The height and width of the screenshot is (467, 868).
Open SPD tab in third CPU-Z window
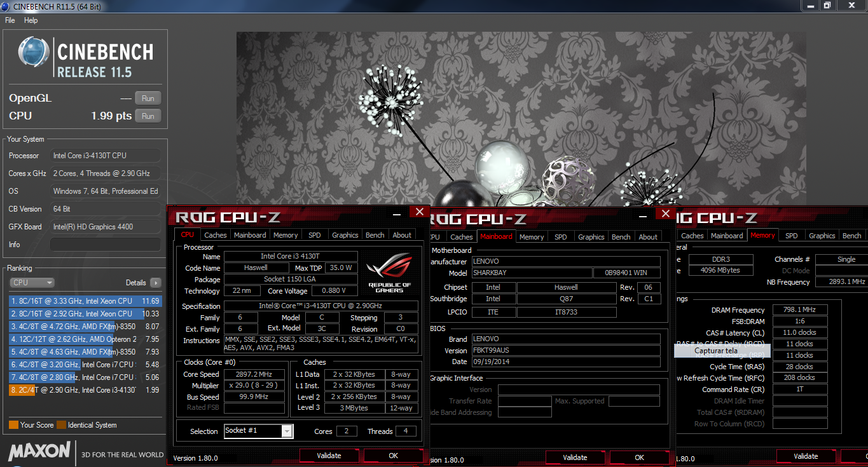pos(792,235)
